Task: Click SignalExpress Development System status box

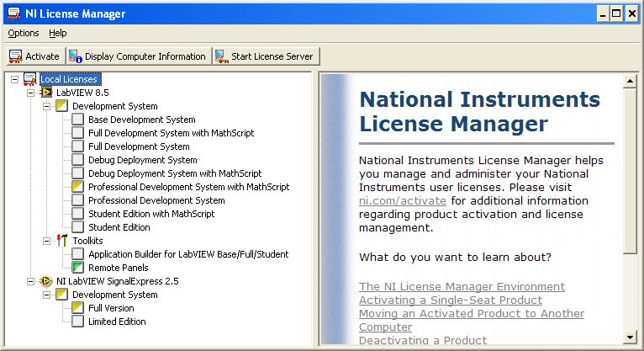Action: click(x=61, y=295)
